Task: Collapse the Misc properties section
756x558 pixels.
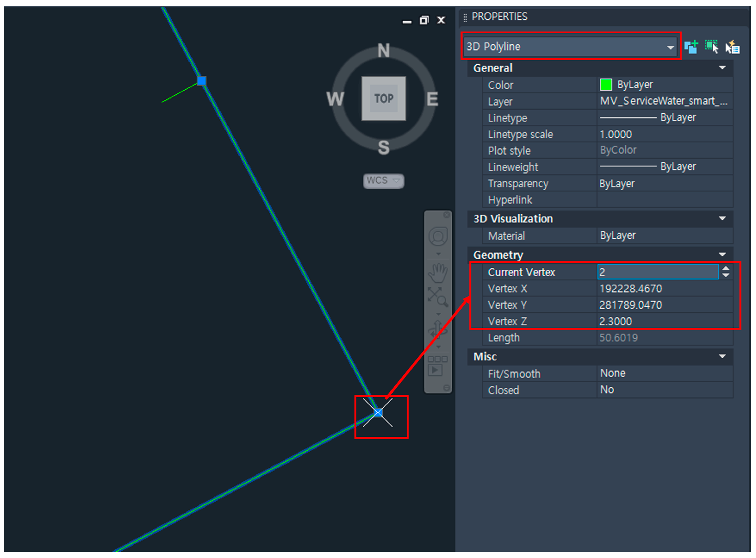Action: (x=722, y=356)
